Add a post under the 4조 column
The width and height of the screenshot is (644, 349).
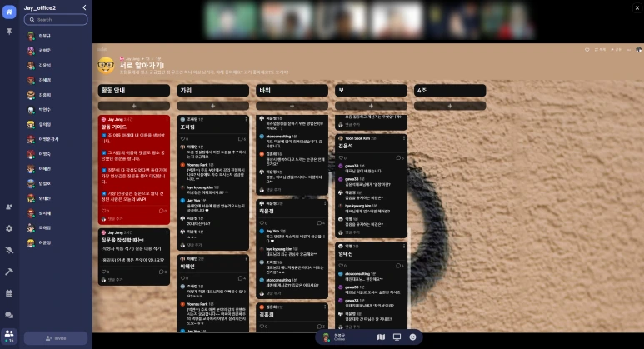(x=450, y=106)
